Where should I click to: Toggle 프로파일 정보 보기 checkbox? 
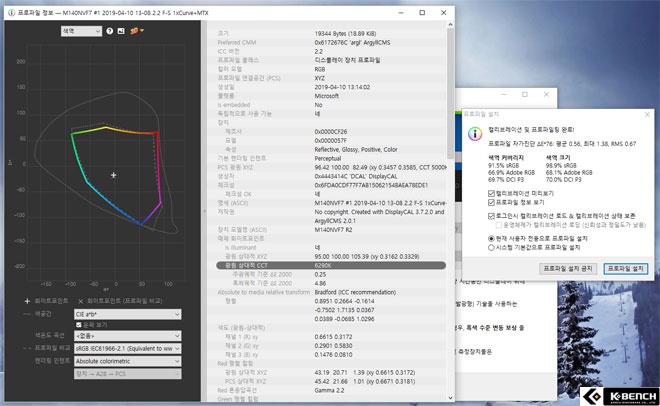pyautogui.click(x=491, y=202)
